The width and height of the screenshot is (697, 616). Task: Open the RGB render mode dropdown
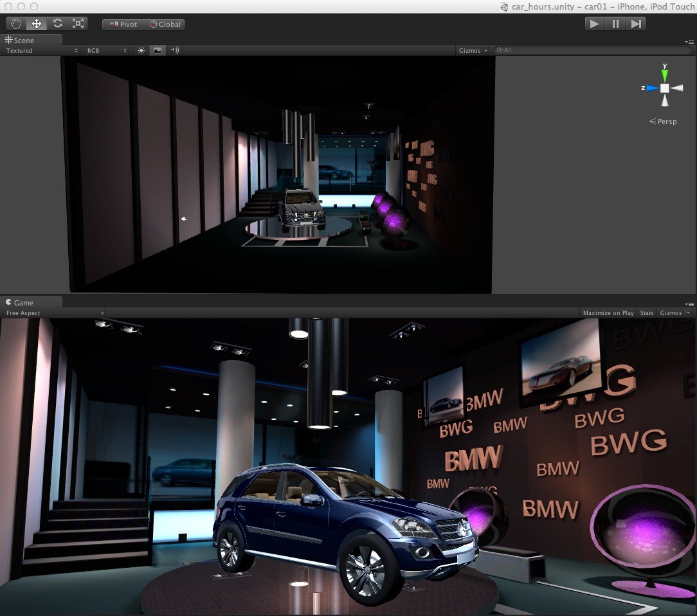coord(107,51)
